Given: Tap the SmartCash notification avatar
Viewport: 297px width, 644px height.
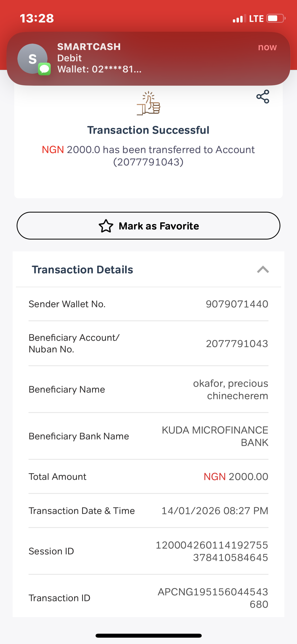Looking at the screenshot, I should (32, 59).
